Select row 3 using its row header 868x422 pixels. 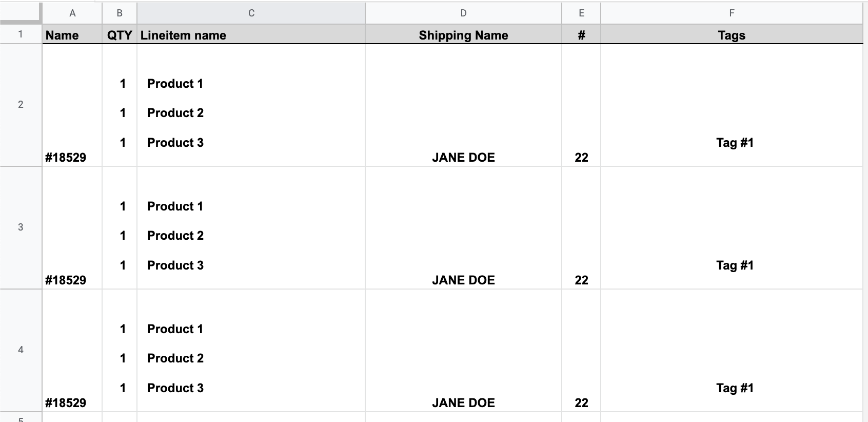pos(21,227)
